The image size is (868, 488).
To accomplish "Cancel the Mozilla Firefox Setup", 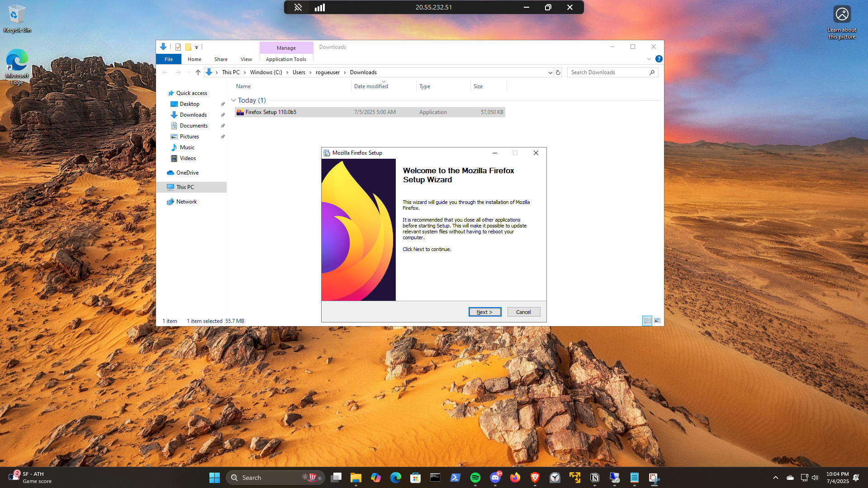I will click(523, 312).
